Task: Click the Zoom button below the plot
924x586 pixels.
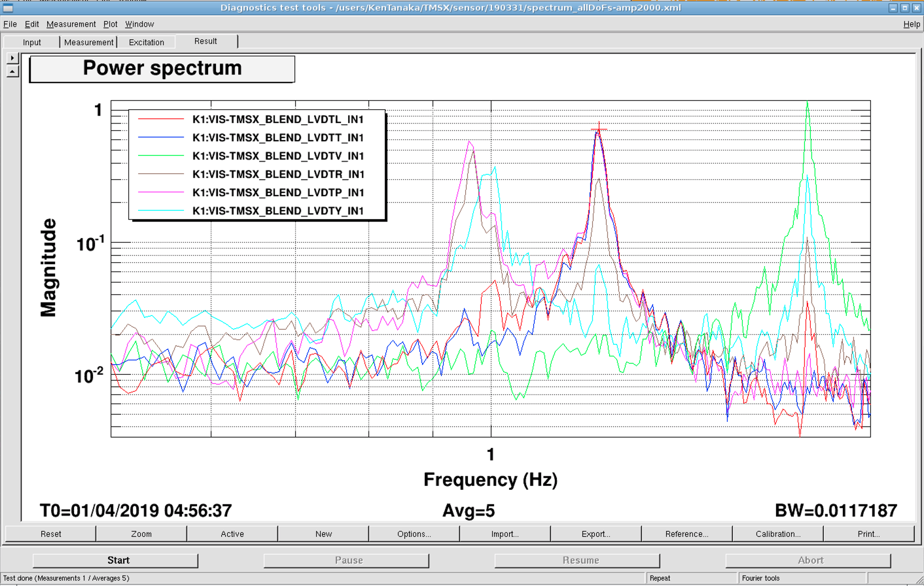Action: click(141, 534)
